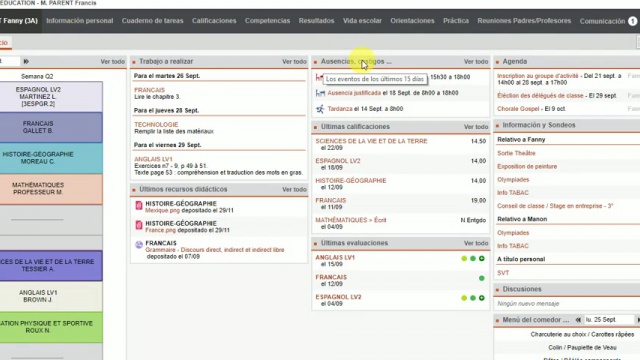Open the Comunicación menu
Image resolution: width=640 pixels, height=360 pixels.
(x=602, y=21)
